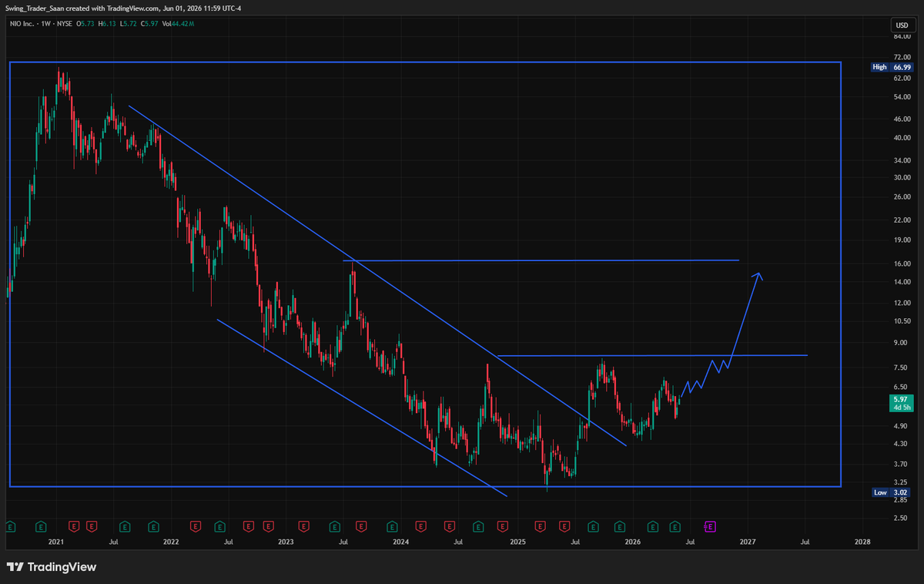Click the Jul label between 2027 and 2028
924x584 pixels.
coord(805,542)
